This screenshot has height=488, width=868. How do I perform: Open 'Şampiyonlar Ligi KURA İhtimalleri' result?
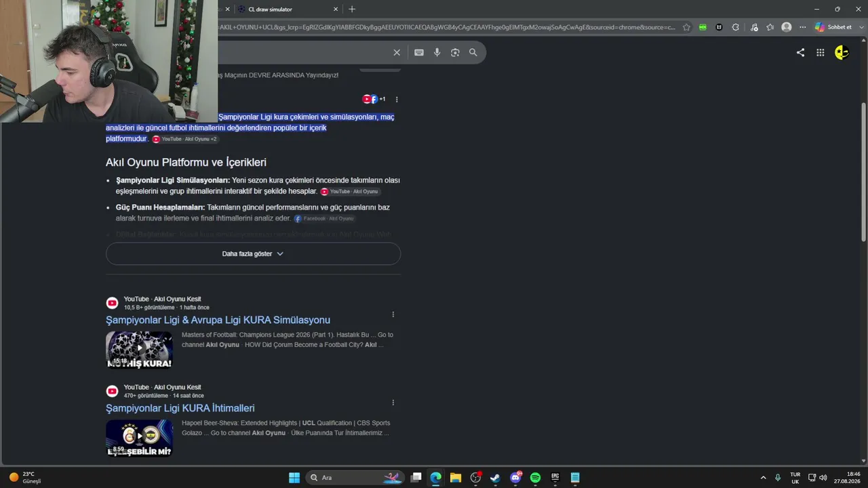[180, 408]
